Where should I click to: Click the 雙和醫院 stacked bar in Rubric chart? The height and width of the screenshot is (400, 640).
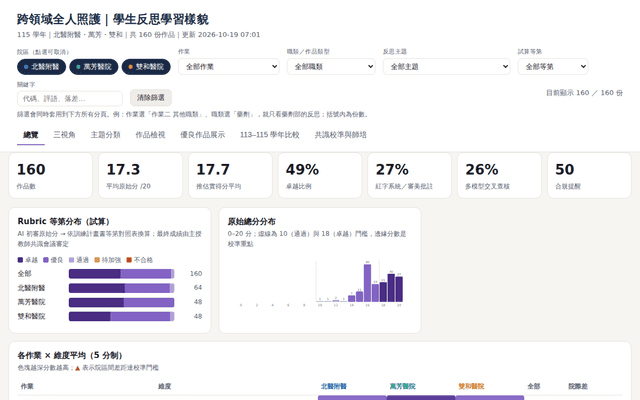(122, 316)
